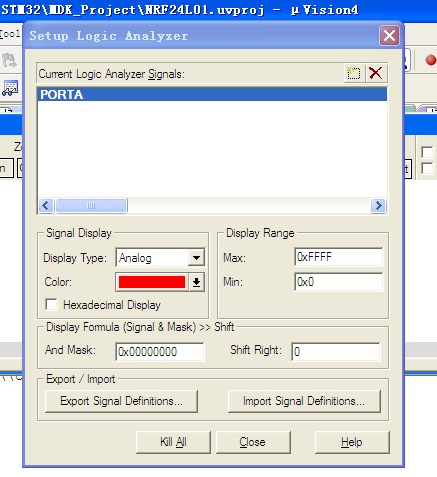Viewport: 437px width, 477px height.
Task: Click the Min range field
Action: tap(338, 282)
